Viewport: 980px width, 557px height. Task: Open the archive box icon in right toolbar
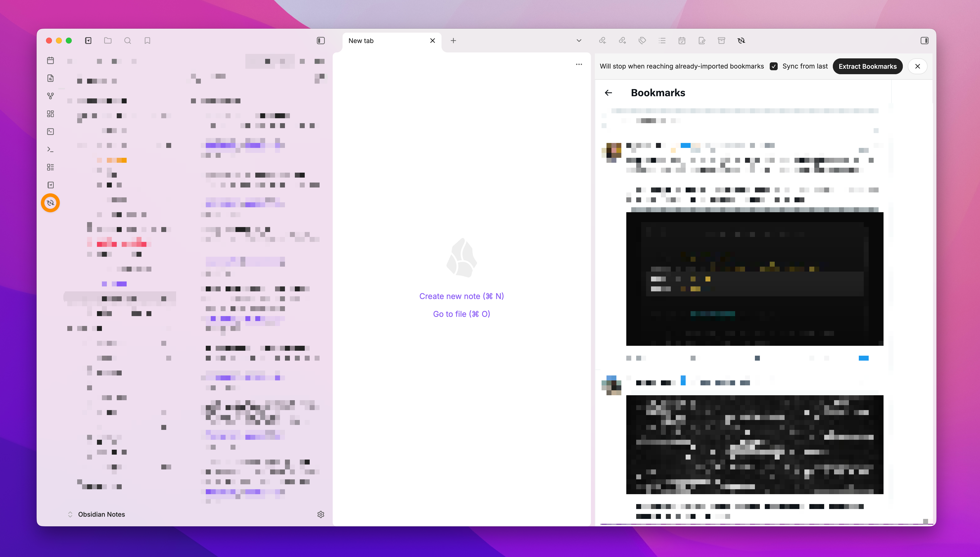(x=721, y=41)
